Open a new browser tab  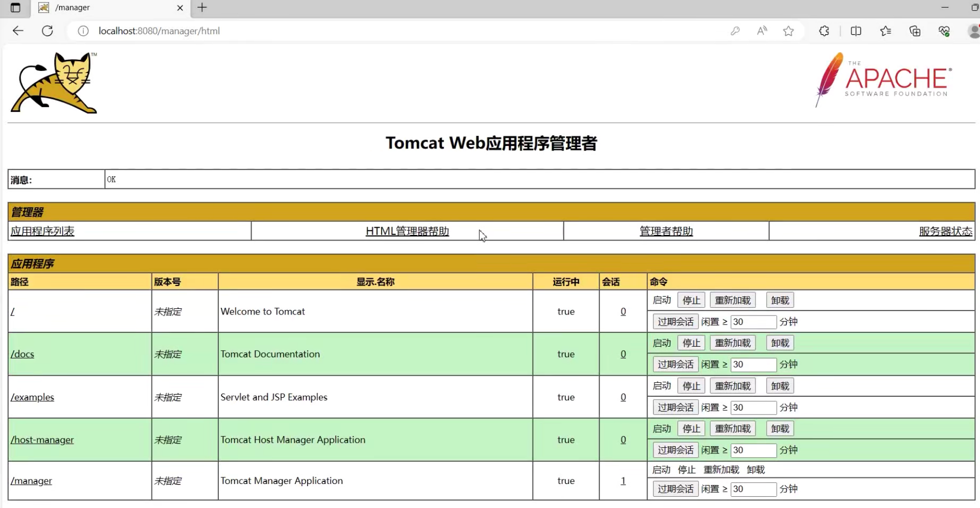pos(202,8)
